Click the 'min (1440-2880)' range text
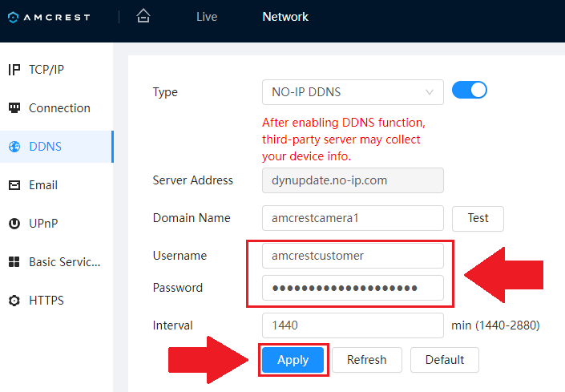 click(495, 325)
